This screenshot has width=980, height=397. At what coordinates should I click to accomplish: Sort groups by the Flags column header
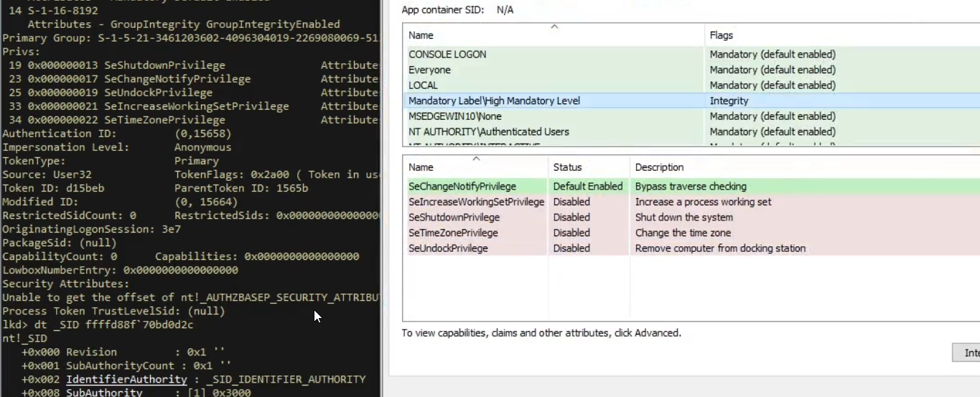pos(842,35)
